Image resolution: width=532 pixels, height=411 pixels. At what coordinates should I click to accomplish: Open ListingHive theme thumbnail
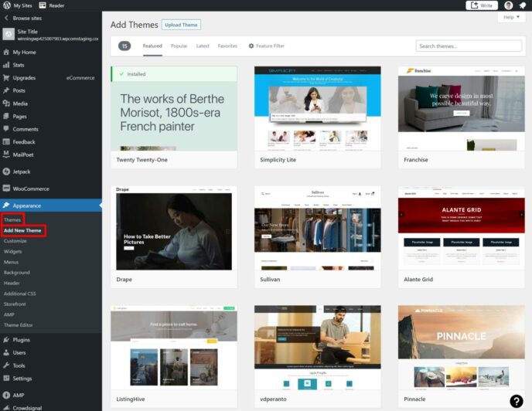pos(174,348)
